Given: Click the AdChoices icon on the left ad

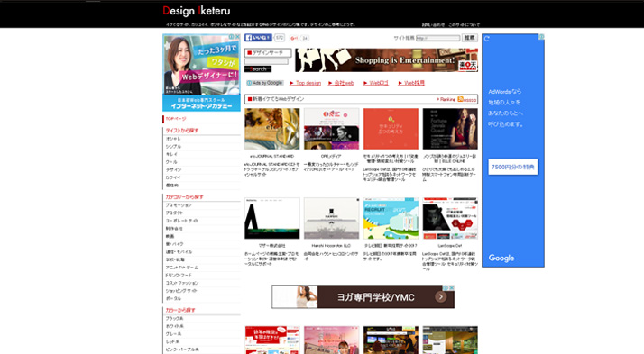Looking at the screenshot, I should point(232,37).
